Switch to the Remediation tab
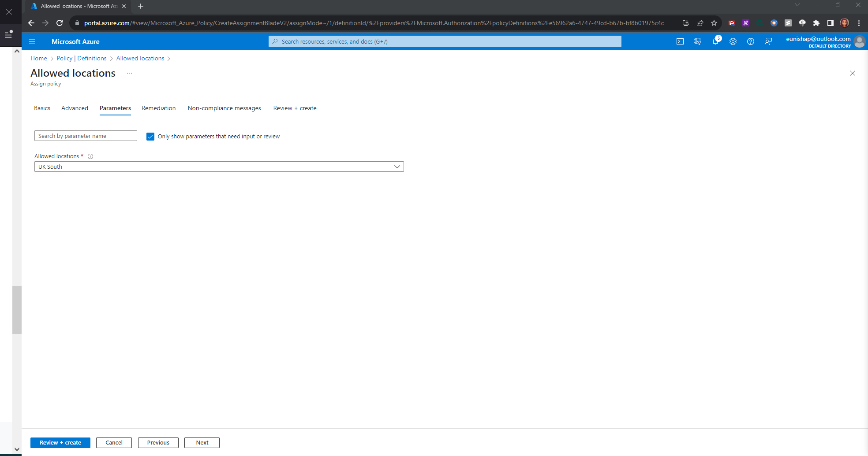 158,108
